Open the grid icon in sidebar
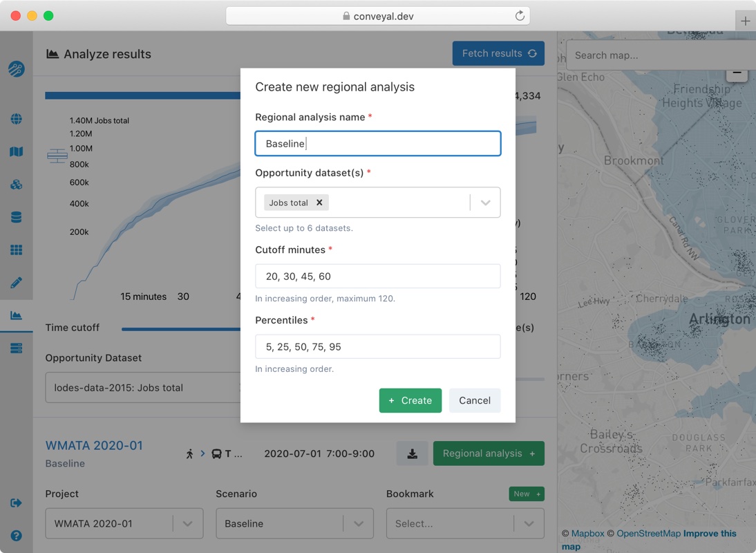 [x=17, y=250]
